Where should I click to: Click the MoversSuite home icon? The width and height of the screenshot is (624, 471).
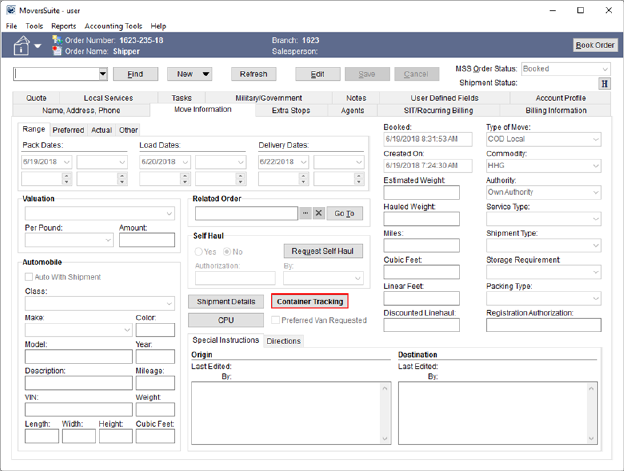pyautogui.click(x=20, y=45)
